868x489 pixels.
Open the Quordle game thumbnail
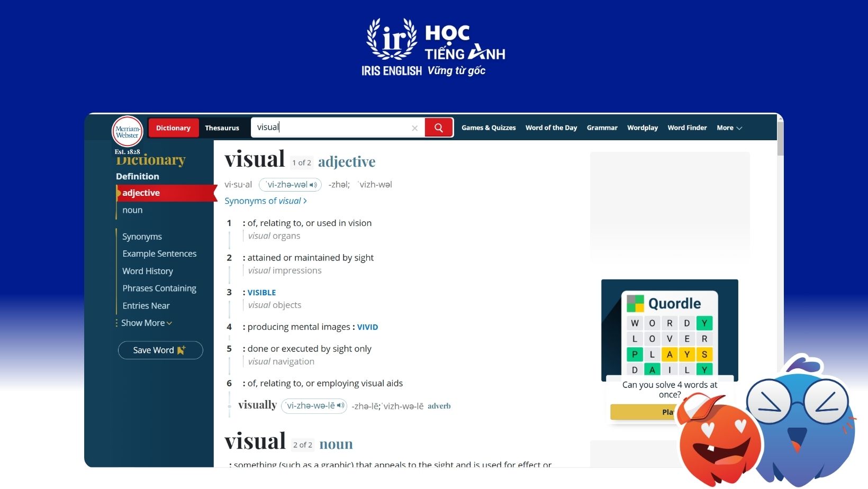(x=670, y=330)
